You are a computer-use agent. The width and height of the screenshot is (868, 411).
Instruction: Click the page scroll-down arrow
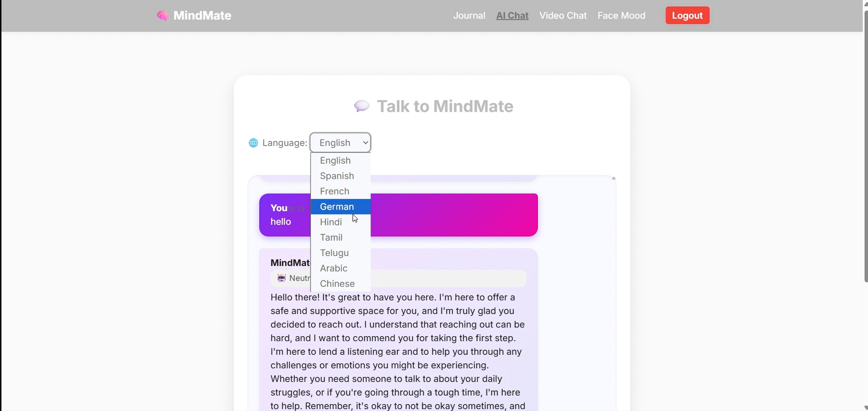pyautogui.click(x=866, y=408)
